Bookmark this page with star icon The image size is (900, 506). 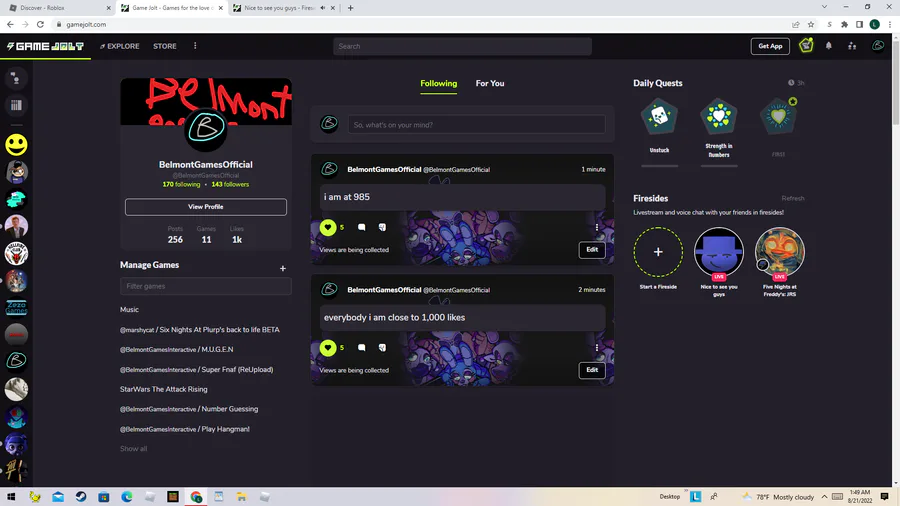point(810,25)
